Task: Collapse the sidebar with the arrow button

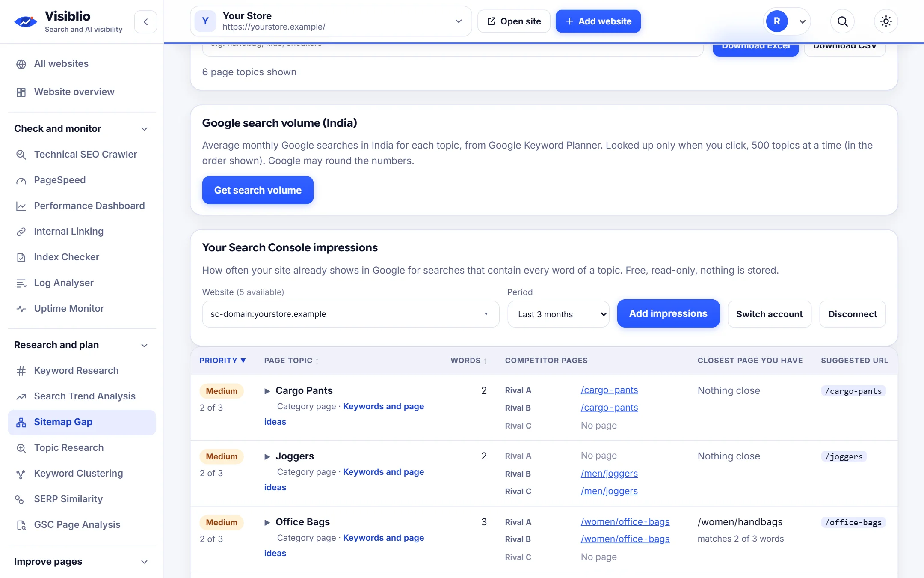Action: click(x=145, y=22)
